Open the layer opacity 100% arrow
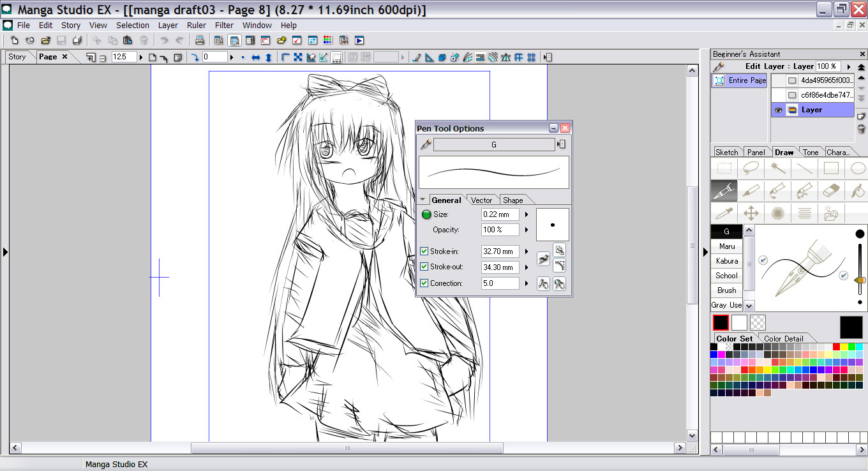 coord(849,66)
